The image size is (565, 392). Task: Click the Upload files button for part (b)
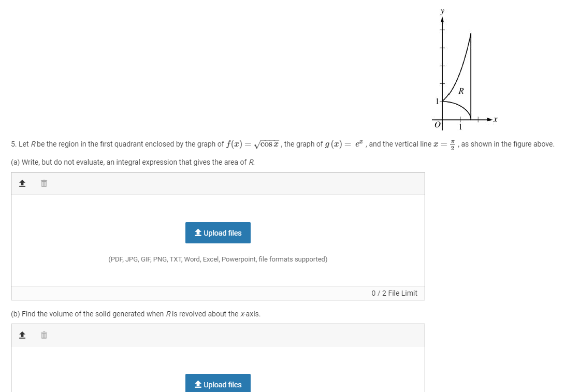click(x=218, y=384)
